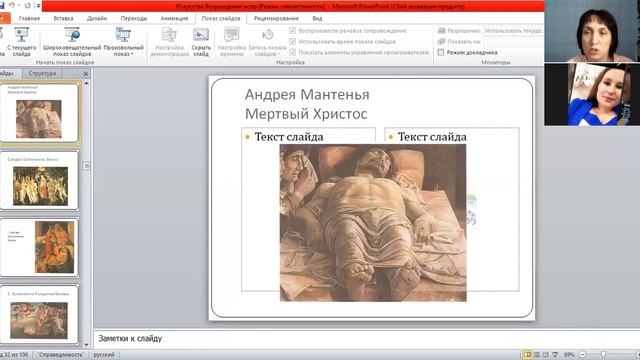
Task: Start slideshow from status bar icon
Action: (x=555, y=355)
